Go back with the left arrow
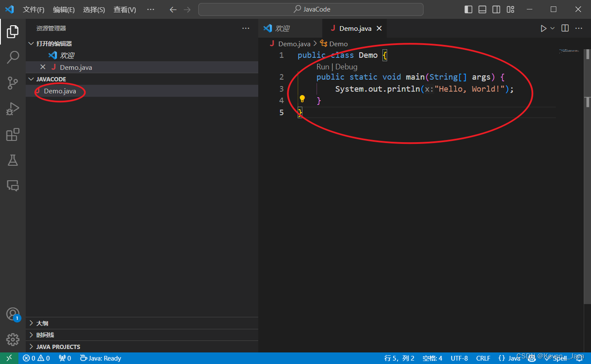Image resolution: width=591 pixels, height=364 pixels. (x=173, y=9)
